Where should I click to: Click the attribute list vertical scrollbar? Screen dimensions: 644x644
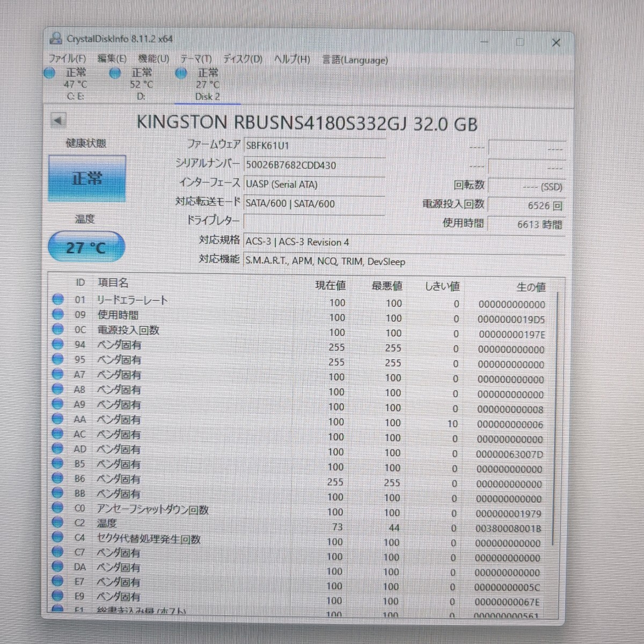(555, 419)
